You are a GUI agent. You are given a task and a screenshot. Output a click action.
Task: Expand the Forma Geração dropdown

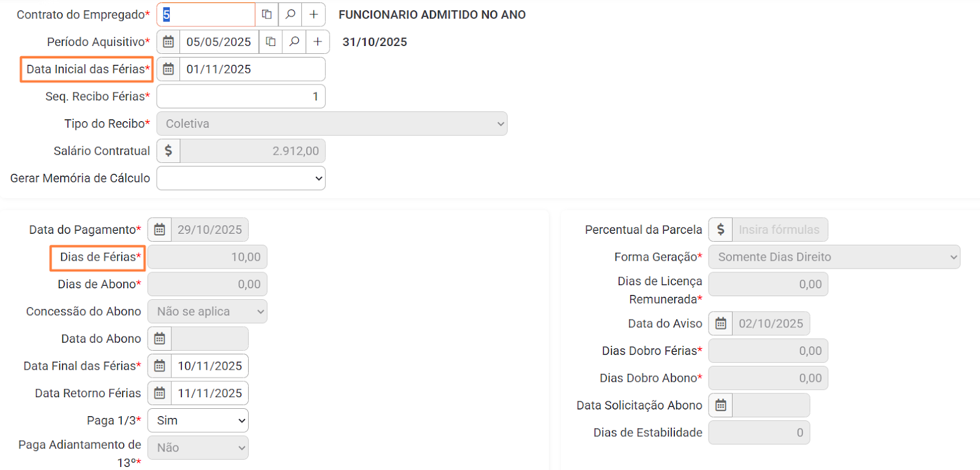pos(834,257)
